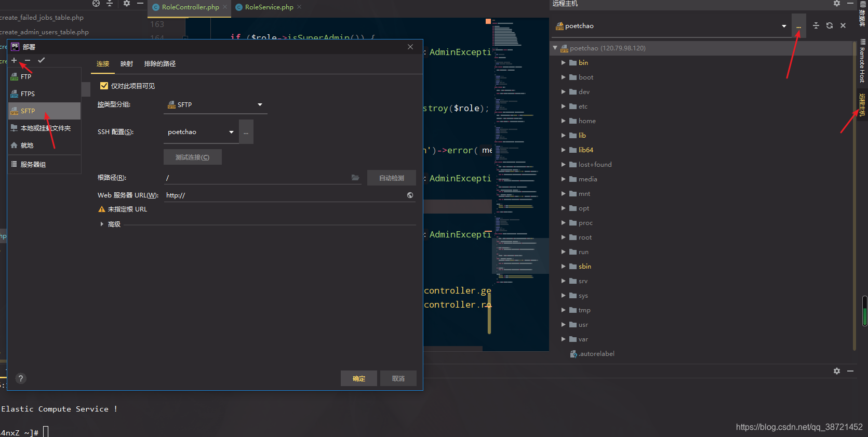Select the lost+found folder
868x437 pixels.
tap(595, 164)
